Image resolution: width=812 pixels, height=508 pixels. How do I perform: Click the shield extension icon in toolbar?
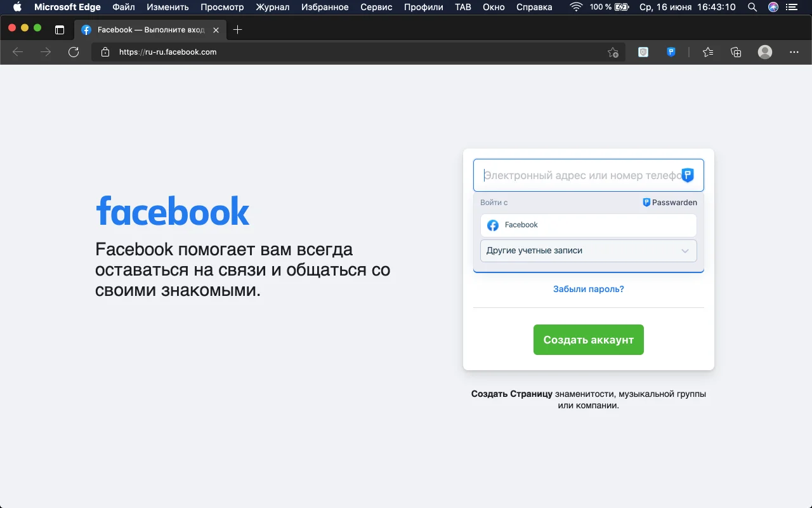point(643,52)
